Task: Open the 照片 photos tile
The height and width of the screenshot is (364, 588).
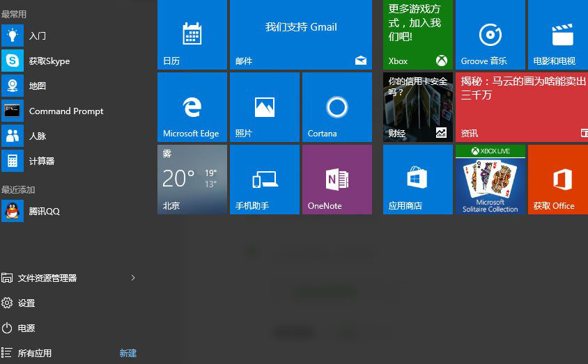Action: (x=264, y=107)
